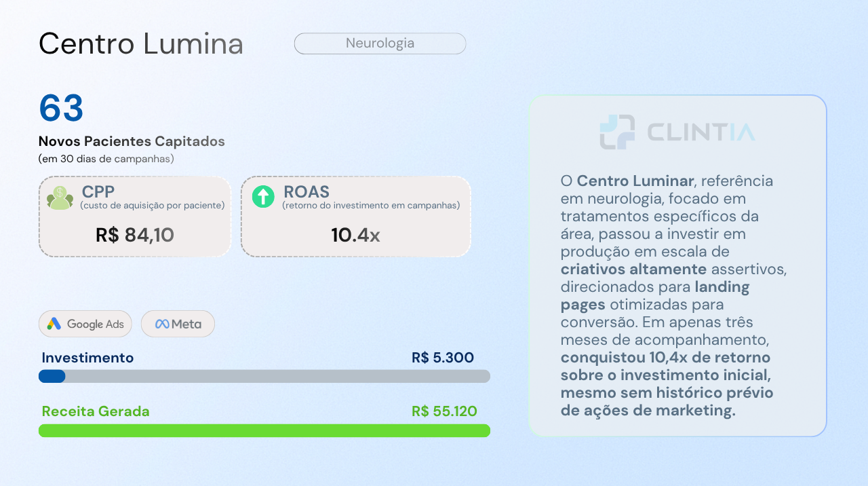Click the CLINTIA brand name text
This screenshot has width=868, height=486.
pos(701,132)
